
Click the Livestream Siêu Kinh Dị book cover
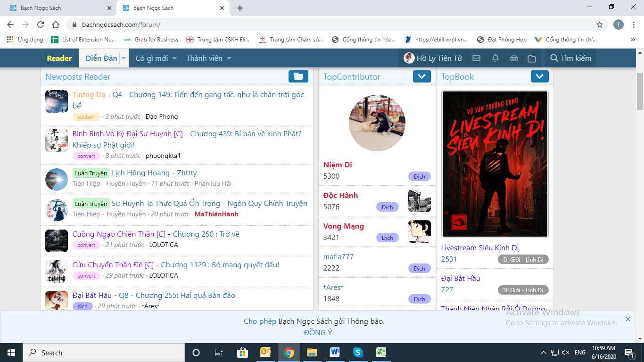(x=495, y=164)
